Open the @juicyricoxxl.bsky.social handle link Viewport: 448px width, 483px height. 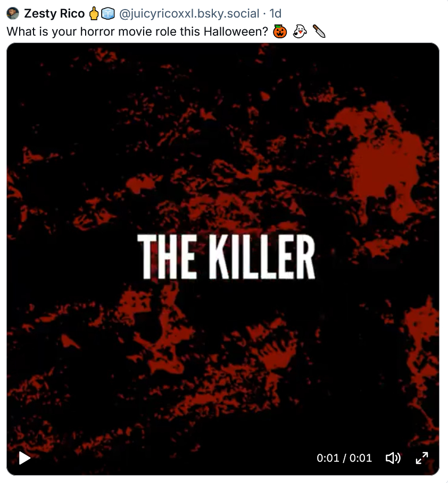pos(189,13)
